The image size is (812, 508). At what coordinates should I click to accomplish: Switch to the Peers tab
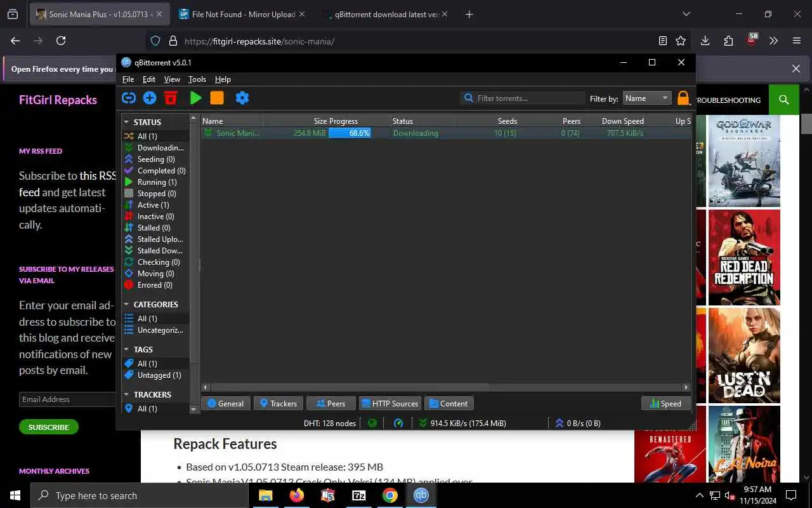coord(331,403)
